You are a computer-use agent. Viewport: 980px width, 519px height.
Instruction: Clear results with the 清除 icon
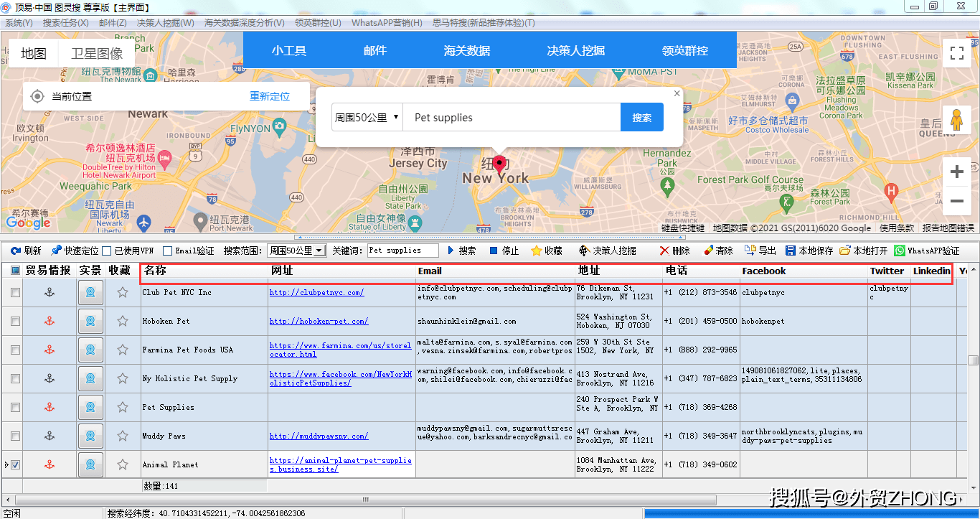pos(708,251)
